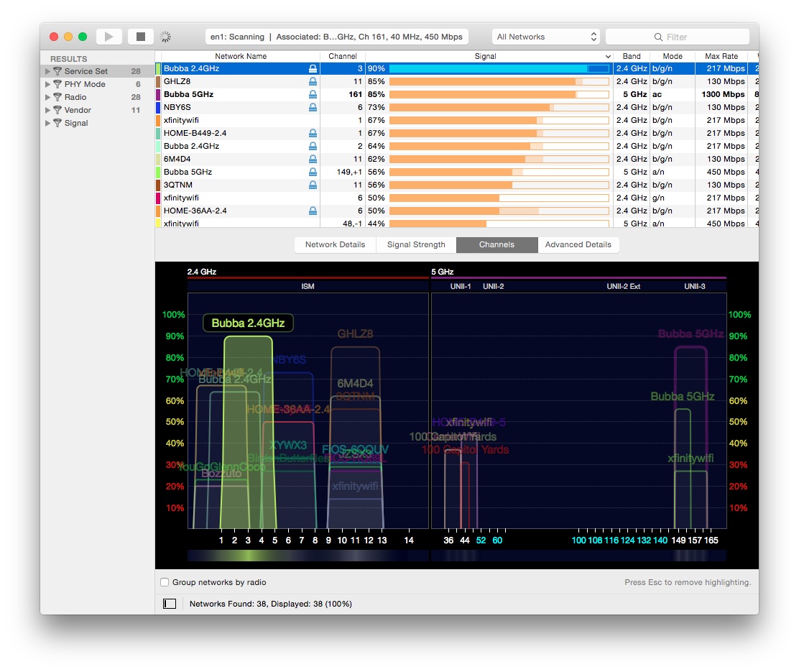Viewport: 799px width, 672px height.
Task: Sort by Mode column header
Action: (x=673, y=56)
